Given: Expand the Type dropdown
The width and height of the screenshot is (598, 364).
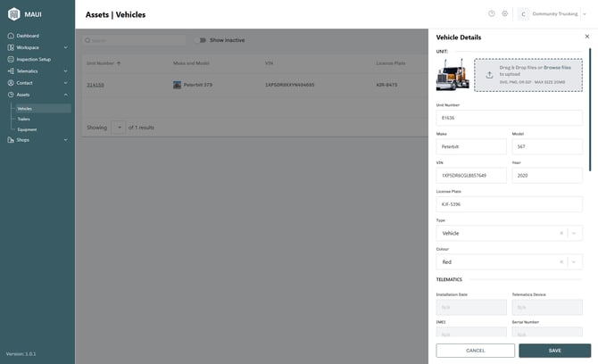Looking at the screenshot, I should 575,233.
